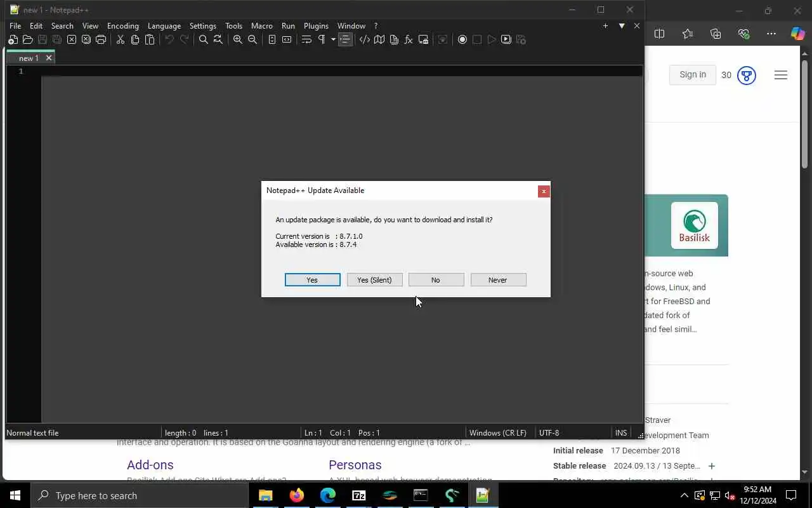Close the new 1 tab

pyautogui.click(x=48, y=58)
